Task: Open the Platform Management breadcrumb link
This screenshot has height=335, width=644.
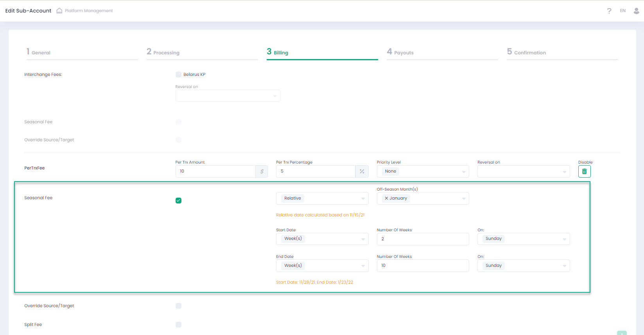Action: click(x=89, y=11)
